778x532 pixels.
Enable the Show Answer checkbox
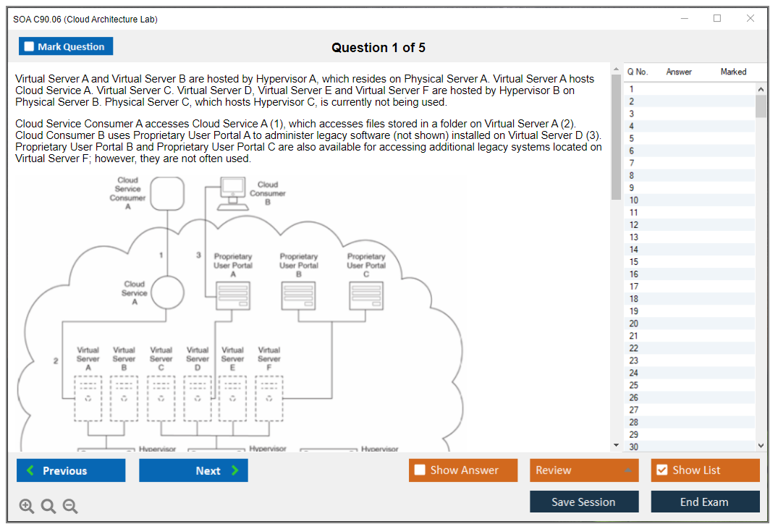pos(420,470)
